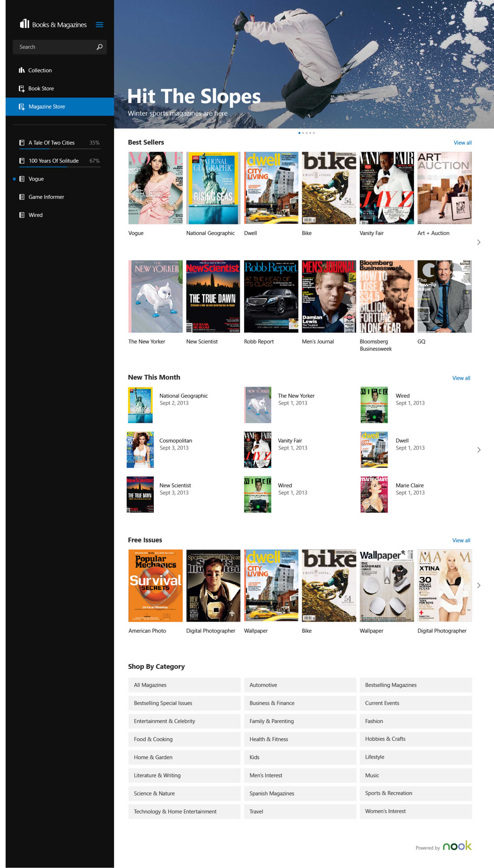The width and height of the screenshot is (494, 868).
Task: Open The New Yorker cover in Best Sellers
Action: point(155,296)
